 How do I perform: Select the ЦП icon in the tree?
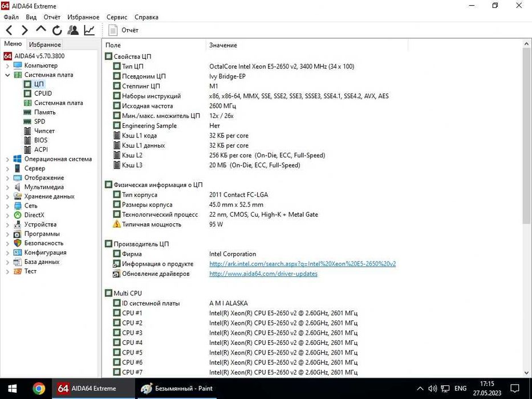(x=27, y=84)
